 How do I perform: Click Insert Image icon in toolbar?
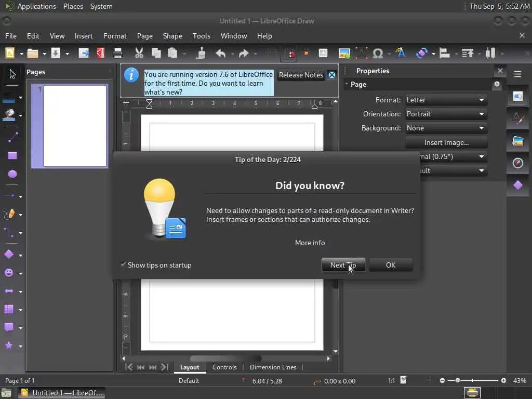click(344, 54)
